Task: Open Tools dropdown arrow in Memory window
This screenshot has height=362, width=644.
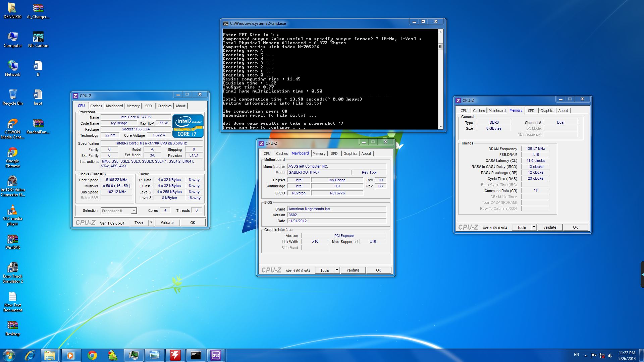Action: [534, 227]
